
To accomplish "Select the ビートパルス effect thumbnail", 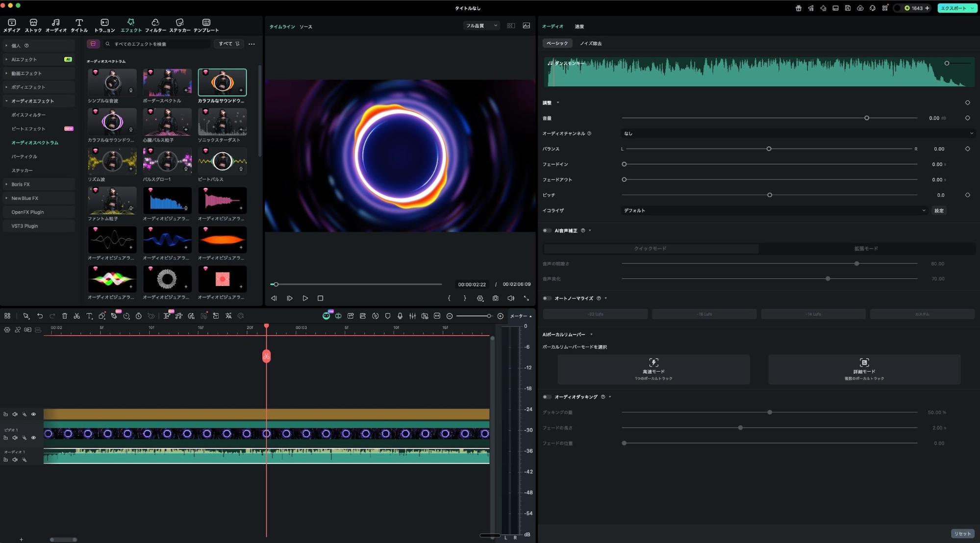I will (x=222, y=161).
